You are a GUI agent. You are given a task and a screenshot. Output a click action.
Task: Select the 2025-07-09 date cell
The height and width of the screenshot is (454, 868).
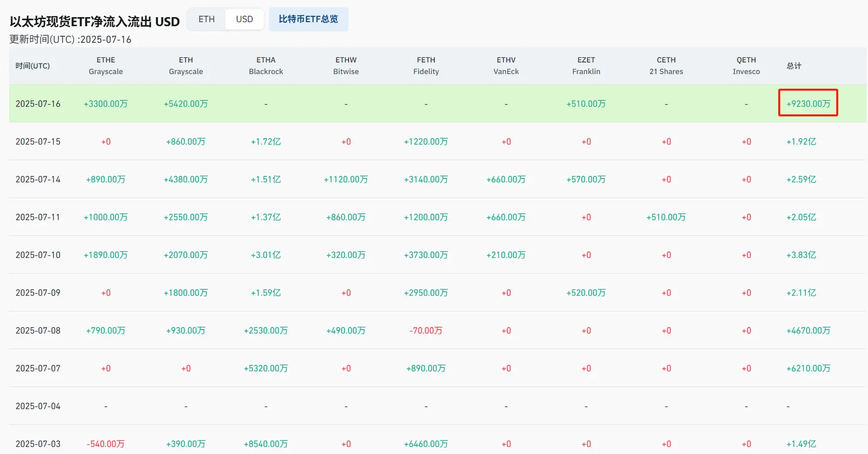[38, 293]
